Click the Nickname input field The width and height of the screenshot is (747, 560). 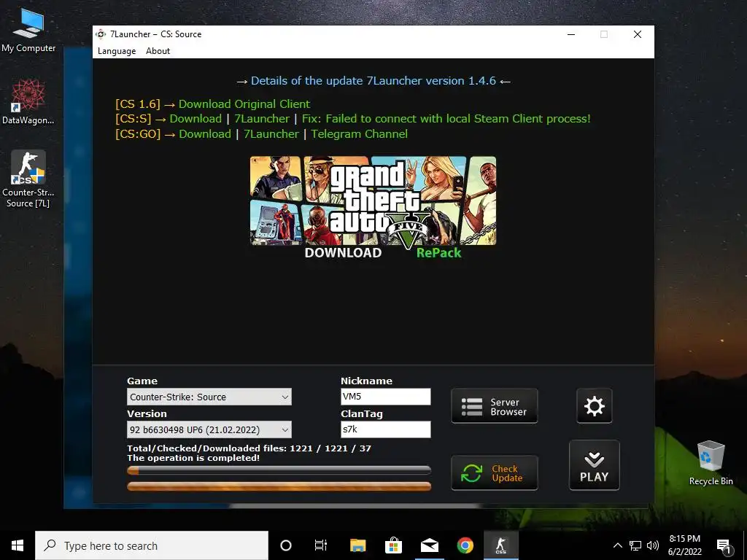386,397
